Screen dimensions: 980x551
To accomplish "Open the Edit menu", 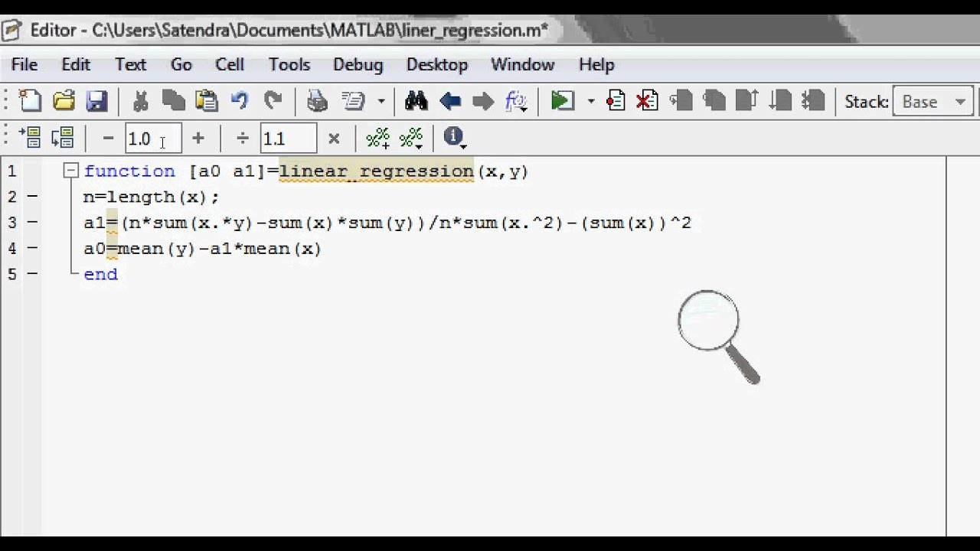I will coord(76,64).
